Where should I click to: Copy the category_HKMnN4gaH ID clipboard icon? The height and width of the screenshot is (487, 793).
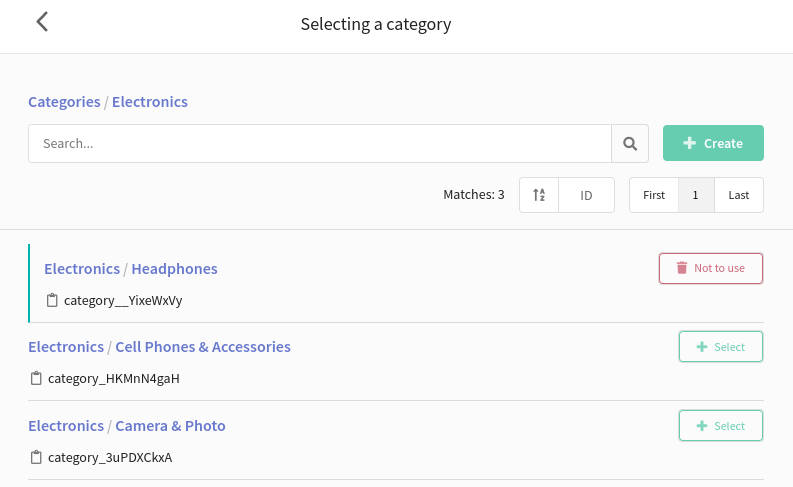36,378
